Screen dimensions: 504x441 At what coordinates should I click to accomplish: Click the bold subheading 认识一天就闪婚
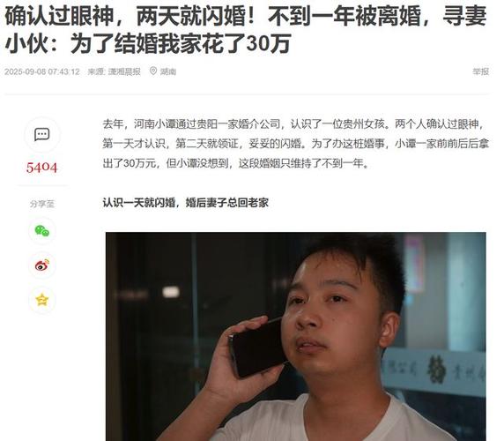[185, 203]
